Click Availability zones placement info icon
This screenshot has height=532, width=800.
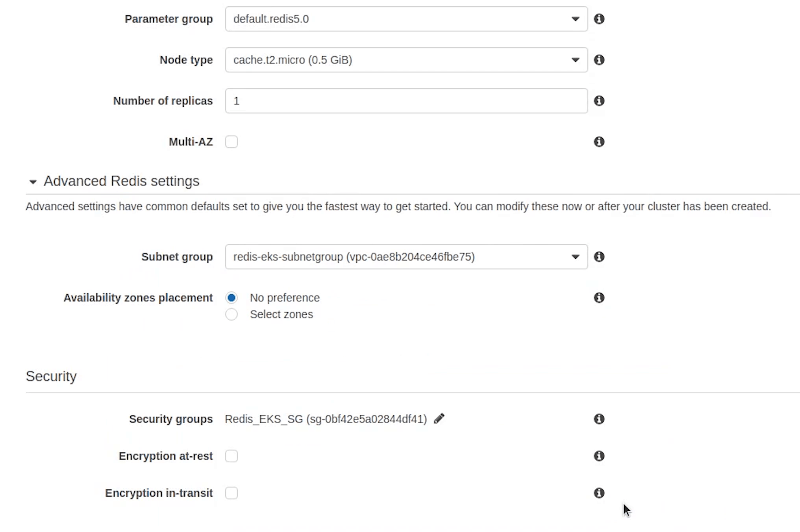tap(599, 298)
